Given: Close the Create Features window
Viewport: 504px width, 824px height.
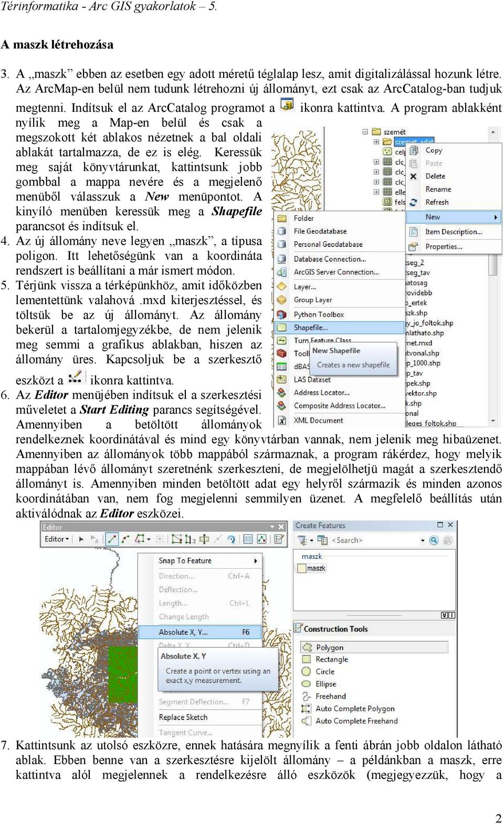Looking at the screenshot, I should (x=450, y=525).
